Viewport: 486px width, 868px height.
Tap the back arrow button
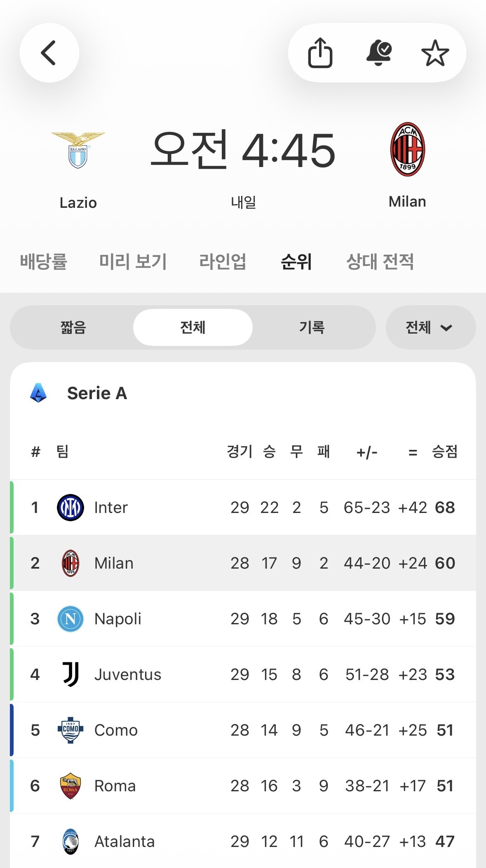point(49,53)
